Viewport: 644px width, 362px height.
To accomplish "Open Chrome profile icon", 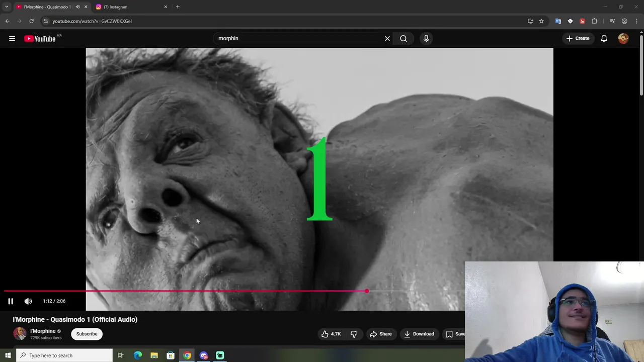I will 624,21.
